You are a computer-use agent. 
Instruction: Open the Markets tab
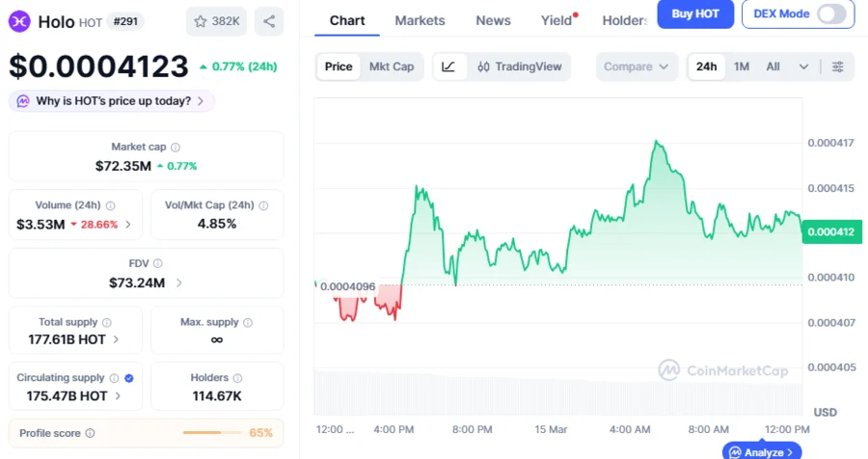pos(420,20)
